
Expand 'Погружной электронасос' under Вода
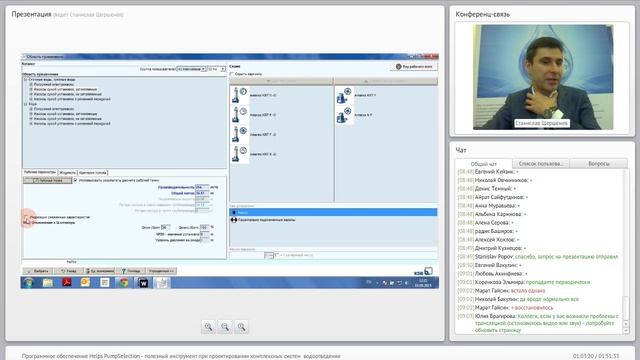(x=31, y=109)
